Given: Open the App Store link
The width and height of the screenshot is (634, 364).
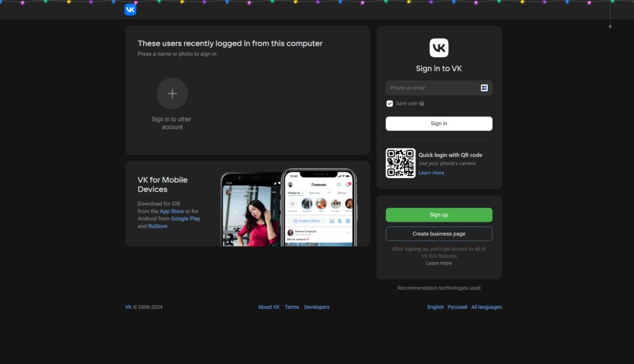Looking at the screenshot, I should coord(172,211).
